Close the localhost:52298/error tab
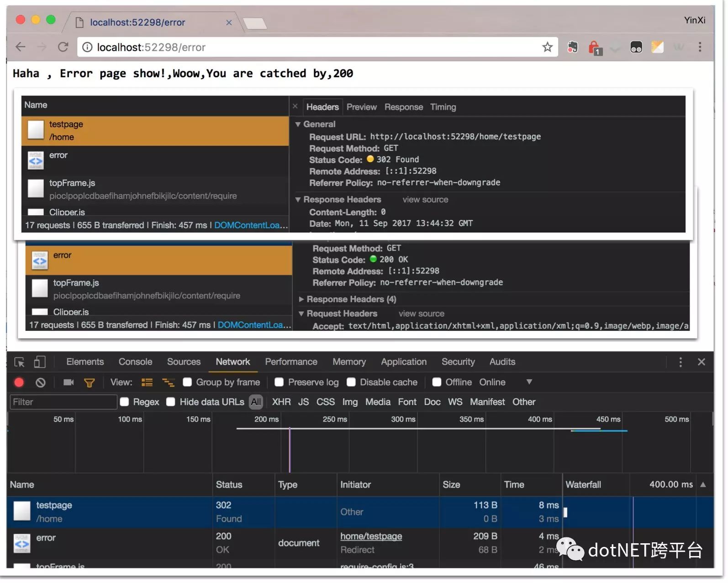Viewport: 728px width, 583px height. [x=229, y=22]
